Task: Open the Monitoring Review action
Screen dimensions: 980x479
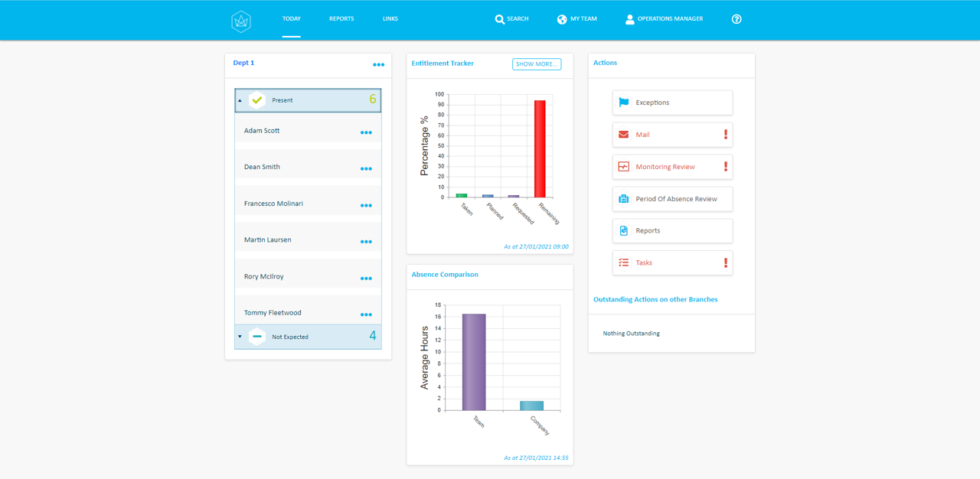Action: coord(623,166)
